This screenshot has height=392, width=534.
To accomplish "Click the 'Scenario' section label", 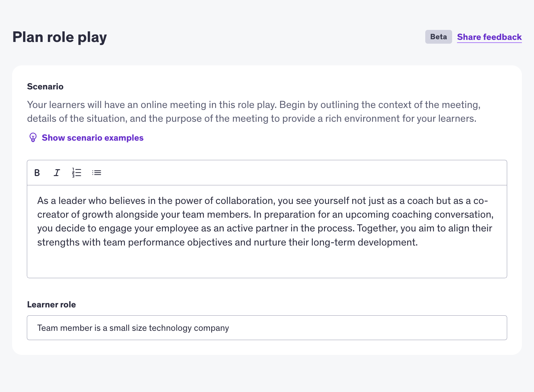I will [x=45, y=87].
